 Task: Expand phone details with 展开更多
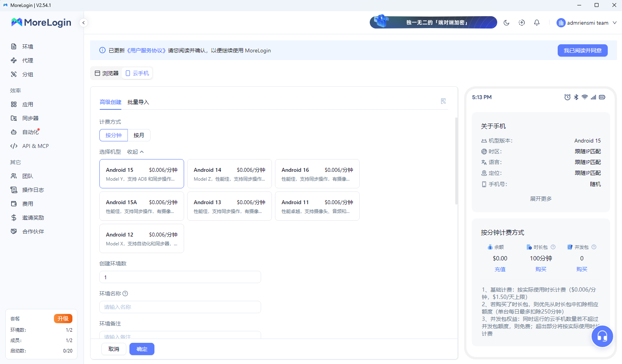click(541, 199)
